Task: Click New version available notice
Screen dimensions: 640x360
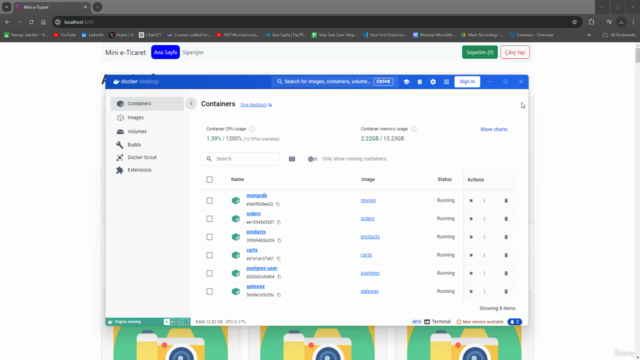Action: 480,322
